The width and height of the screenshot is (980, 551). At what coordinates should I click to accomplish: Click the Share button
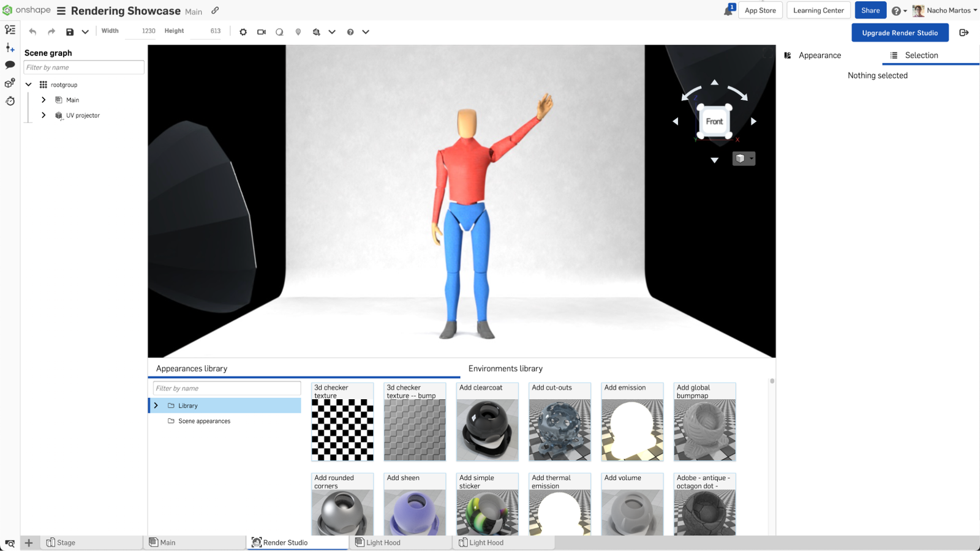tap(870, 10)
